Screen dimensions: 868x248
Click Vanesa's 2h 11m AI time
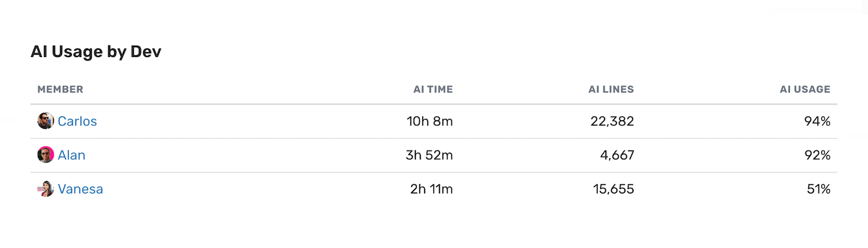[x=432, y=189]
